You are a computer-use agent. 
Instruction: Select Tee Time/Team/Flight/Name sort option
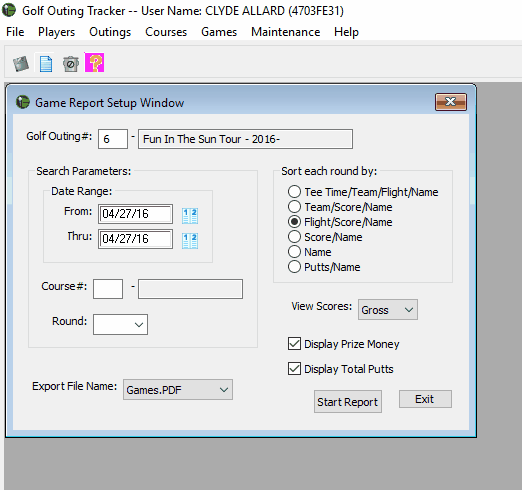(294, 192)
